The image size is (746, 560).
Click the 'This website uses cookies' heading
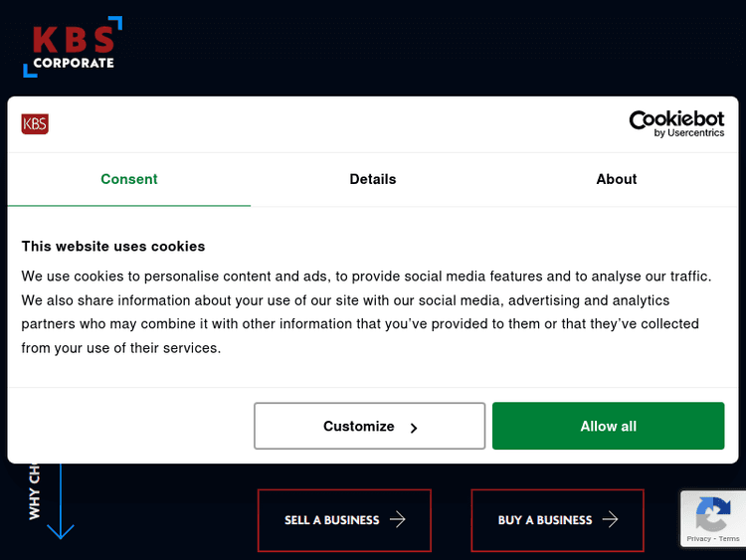(x=113, y=246)
